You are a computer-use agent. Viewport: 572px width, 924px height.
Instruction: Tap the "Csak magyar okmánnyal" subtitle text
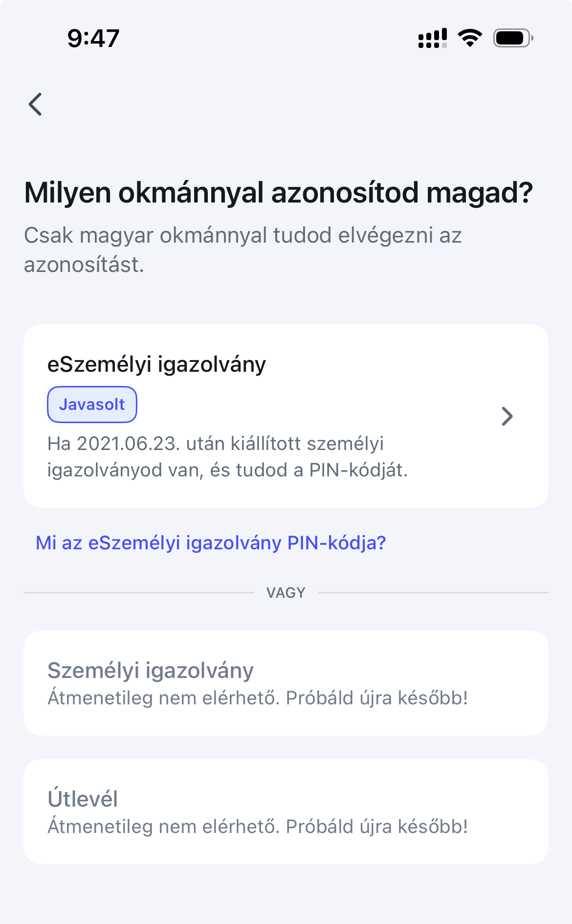[242, 235]
